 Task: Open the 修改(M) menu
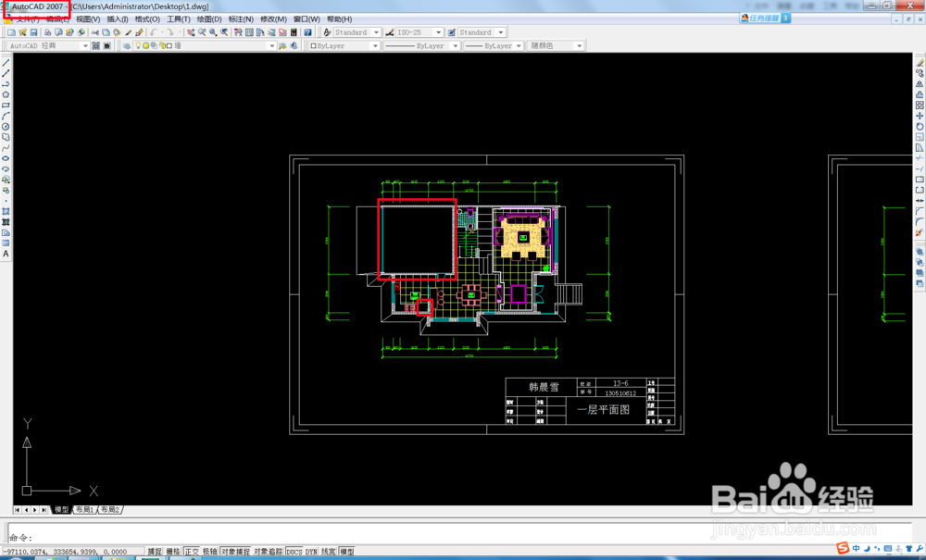[x=273, y=19]
